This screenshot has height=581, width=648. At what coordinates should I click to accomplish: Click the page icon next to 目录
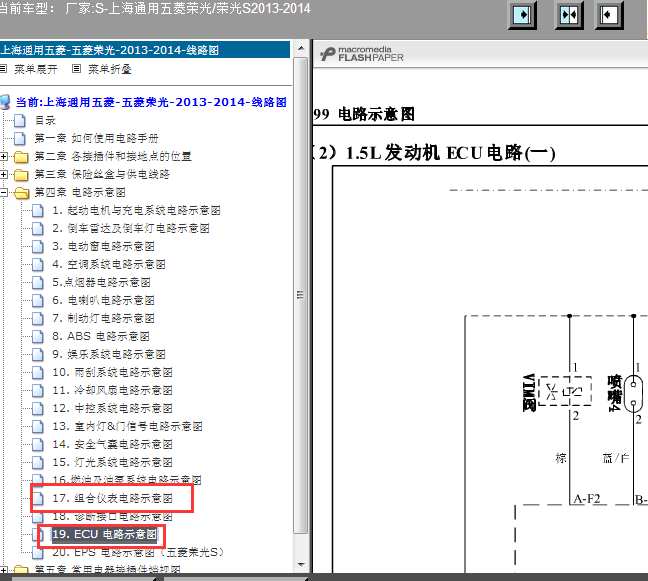[x=20, y=120]
